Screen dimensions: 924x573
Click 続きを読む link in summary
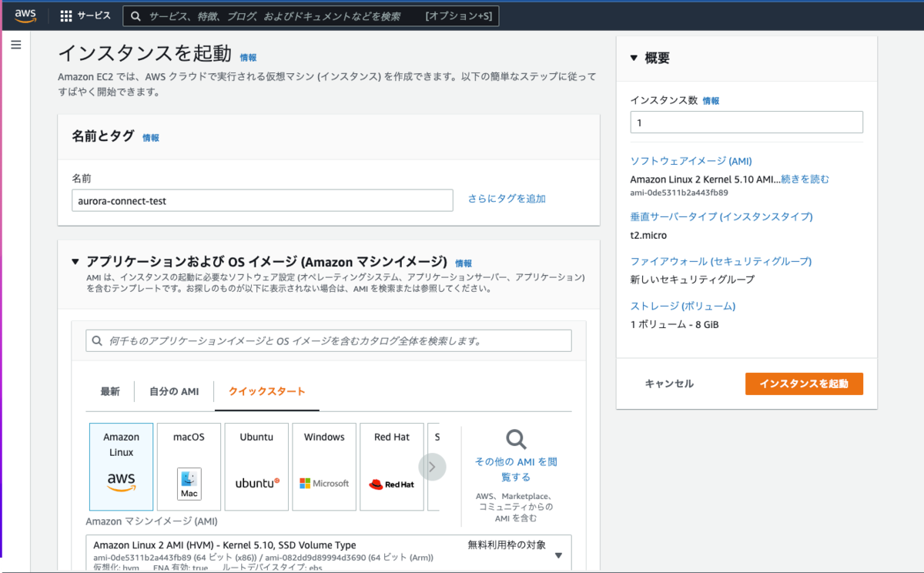[805, 179]
